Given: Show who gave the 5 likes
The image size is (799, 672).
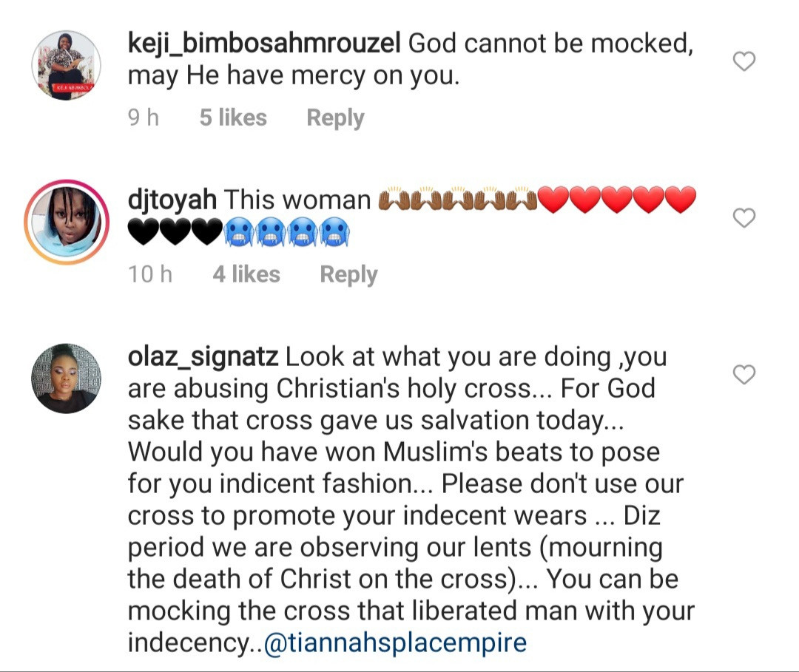Looking at the screenshot, I should (233, 118).
